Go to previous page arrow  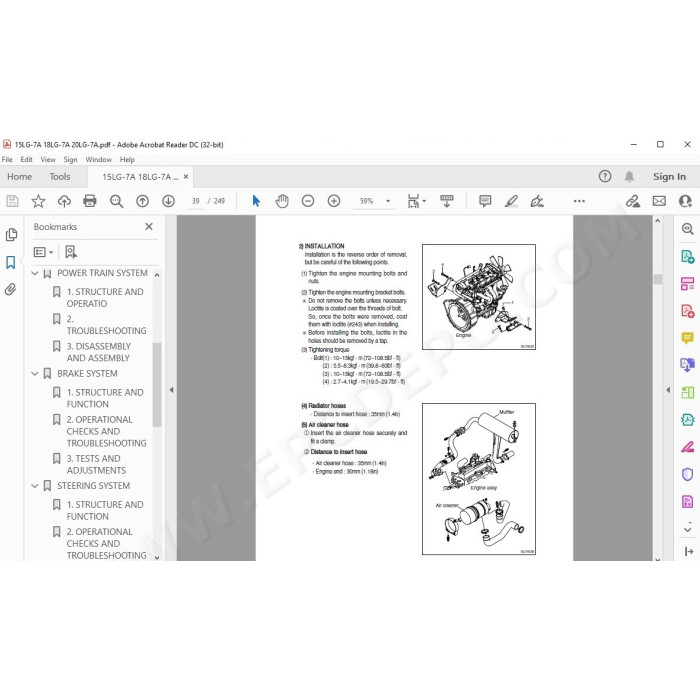[142, 201]
